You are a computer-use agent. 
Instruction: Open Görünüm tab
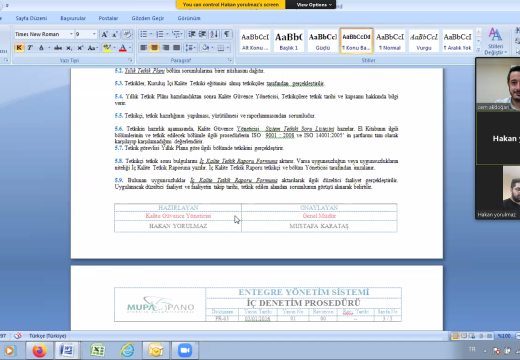(x=189, y=18)
